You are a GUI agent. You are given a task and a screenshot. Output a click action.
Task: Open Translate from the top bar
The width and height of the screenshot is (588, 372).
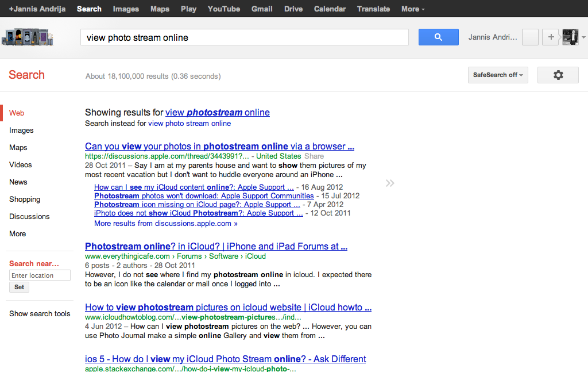coord(373,9)
